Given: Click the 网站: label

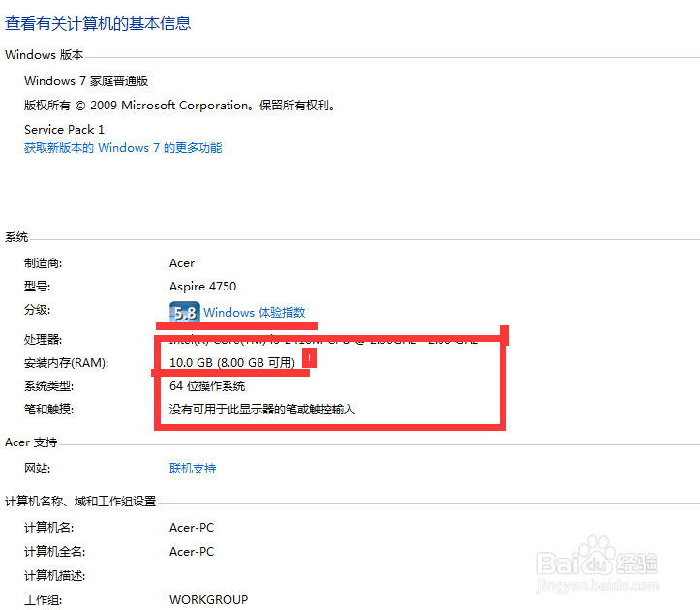Looking at the screenshot, I should click(x=37, y=468).
